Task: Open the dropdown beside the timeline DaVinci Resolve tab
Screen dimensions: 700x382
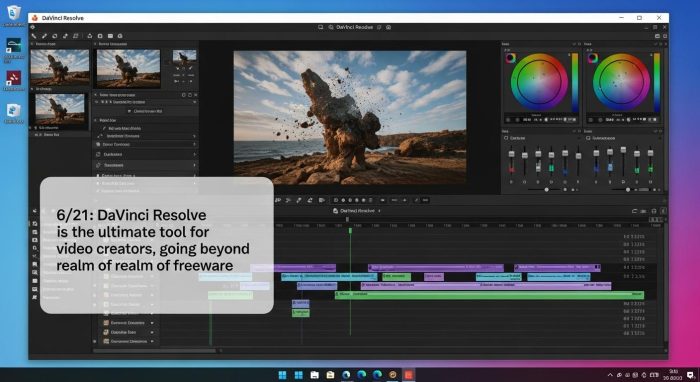Action: pos(379,211)
